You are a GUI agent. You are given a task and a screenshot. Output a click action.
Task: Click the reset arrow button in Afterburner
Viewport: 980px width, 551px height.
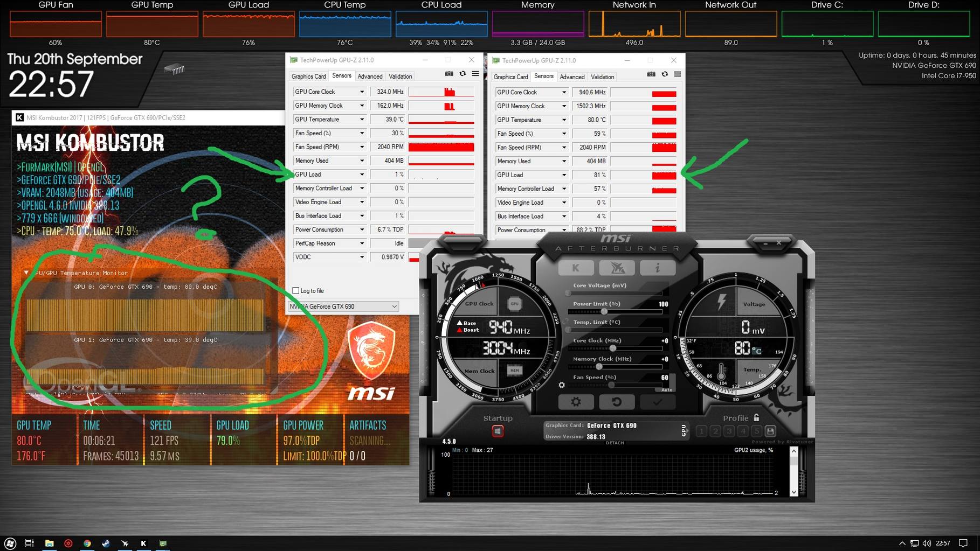tap(617, 402)
